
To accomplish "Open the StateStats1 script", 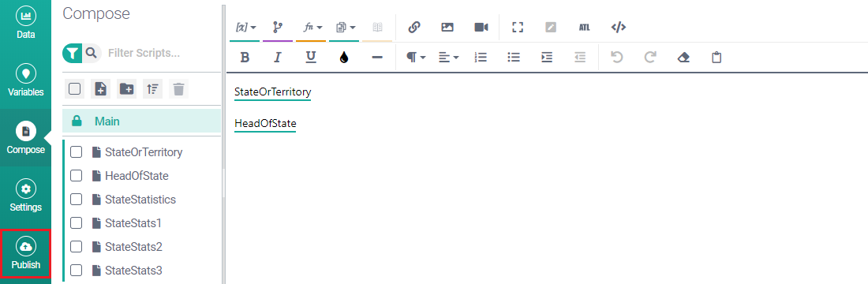I will (133, 223).
